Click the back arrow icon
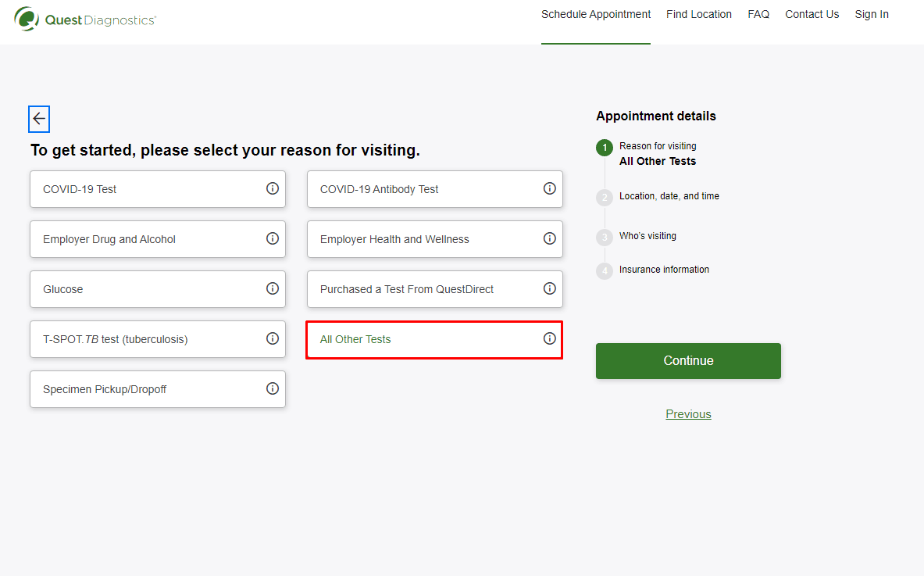924x576 pixels. pos(39,119)
